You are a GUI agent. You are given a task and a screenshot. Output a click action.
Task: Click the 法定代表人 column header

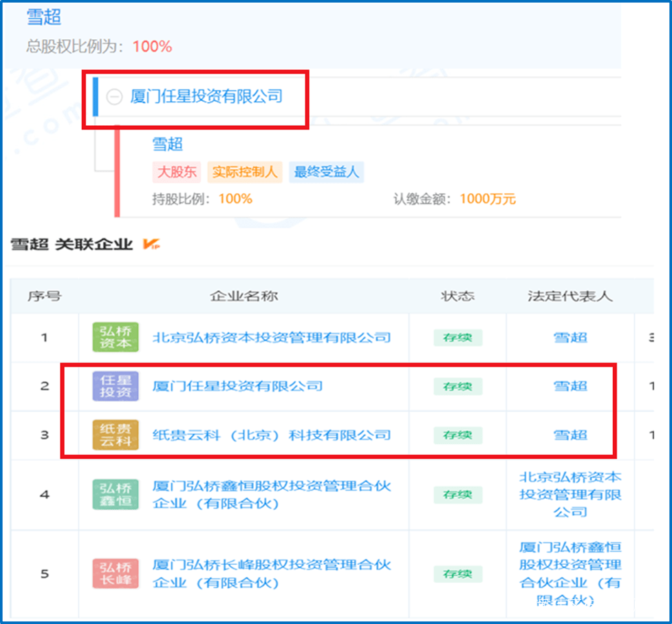570,296
